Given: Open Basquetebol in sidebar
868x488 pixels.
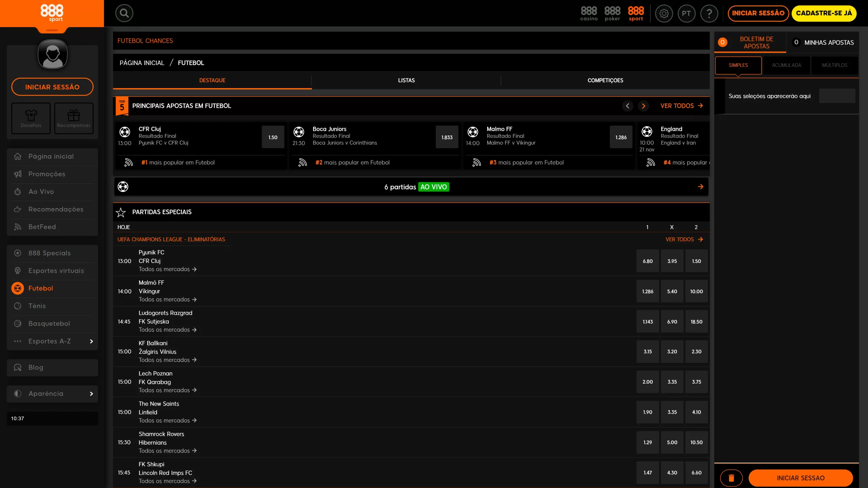Looking at the screenshot, I should pos(53,324).
